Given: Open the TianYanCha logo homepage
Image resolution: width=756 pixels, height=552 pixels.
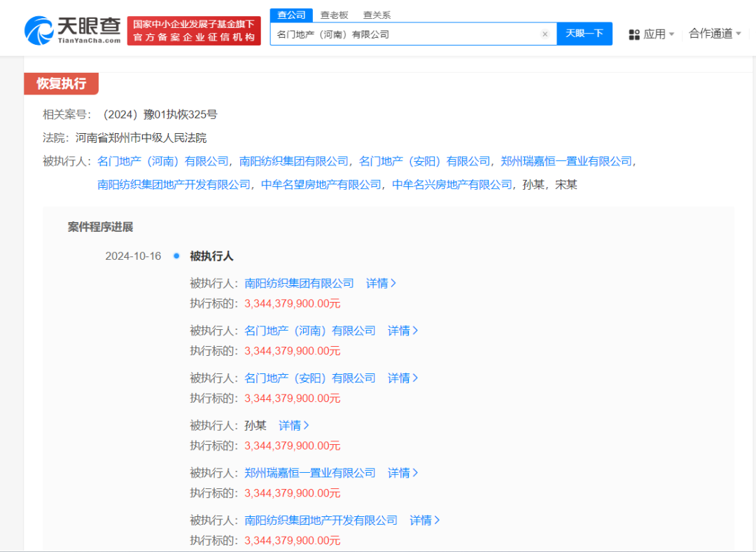Looking at the screenshot, I should (x=72, y=30).
